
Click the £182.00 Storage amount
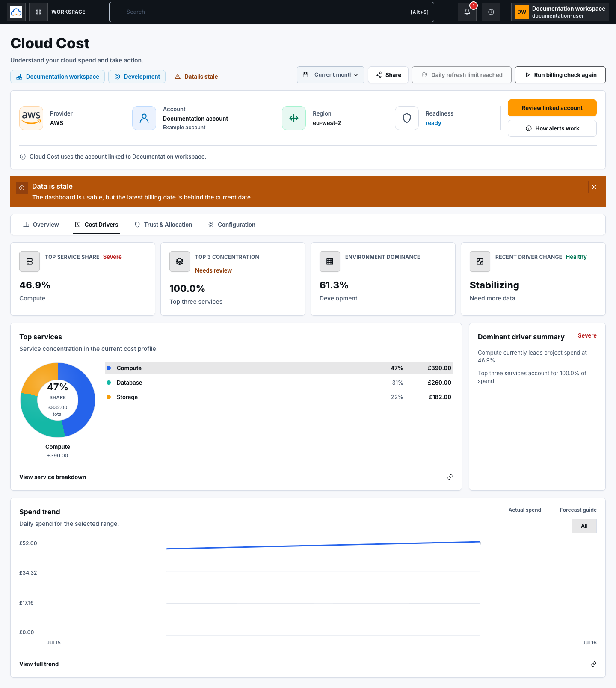[x=440, y=397]
